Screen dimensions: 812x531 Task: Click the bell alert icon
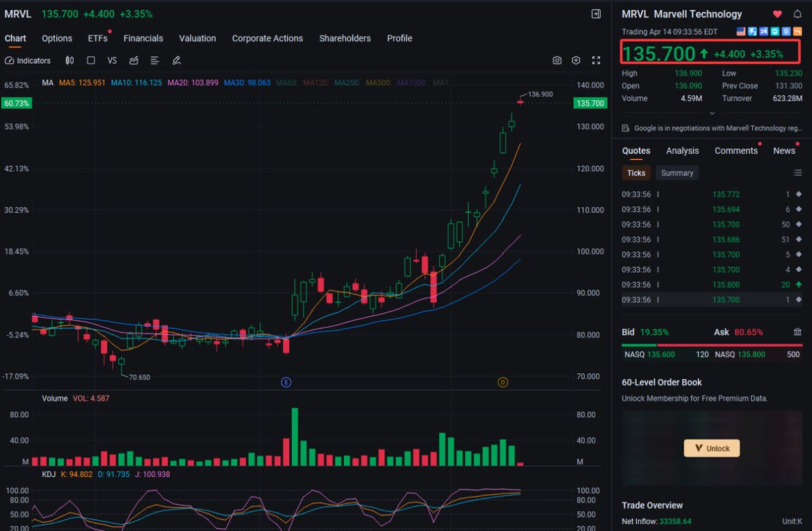coord(797,14)
